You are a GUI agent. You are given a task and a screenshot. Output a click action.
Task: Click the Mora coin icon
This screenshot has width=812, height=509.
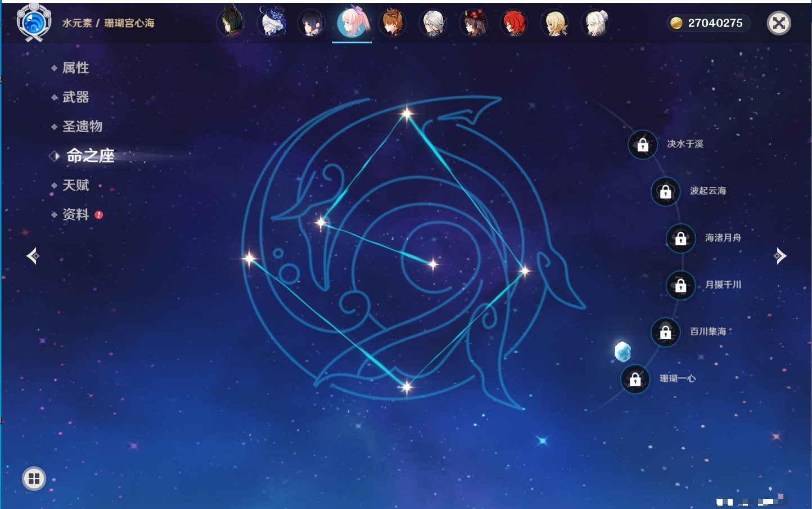pyautogui.click(x=676, y=23)
